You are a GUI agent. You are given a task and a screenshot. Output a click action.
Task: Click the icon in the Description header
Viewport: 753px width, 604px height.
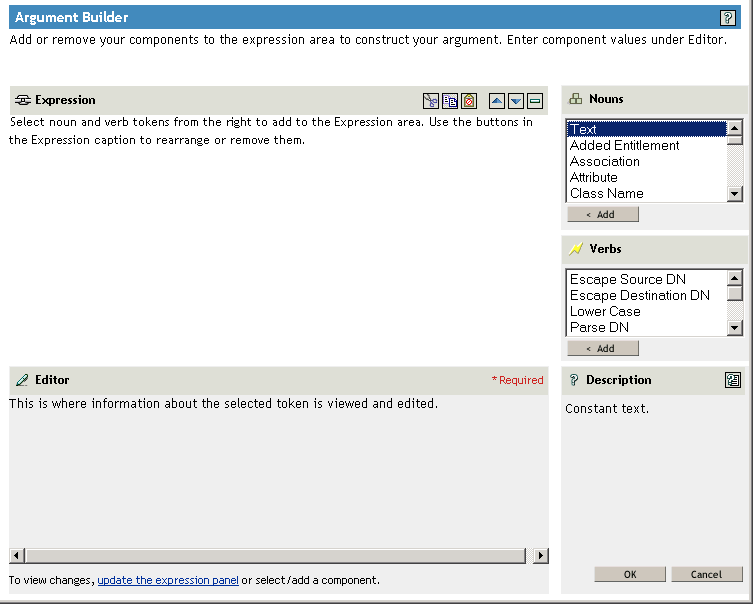pyautogui.click(x=733, y=380)
